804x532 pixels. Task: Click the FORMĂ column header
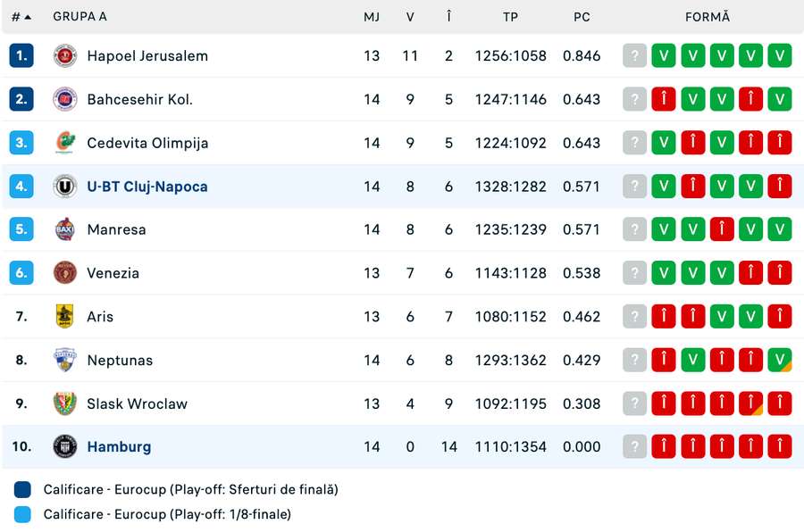pos(707,17)
